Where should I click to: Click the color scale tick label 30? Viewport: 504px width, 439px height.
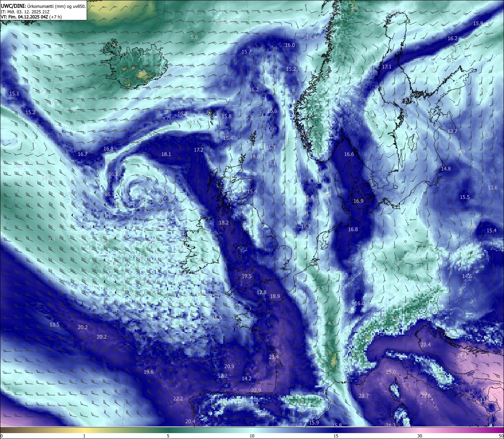pos(420,436)
